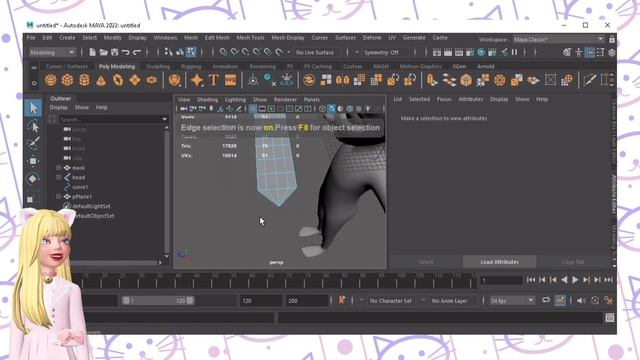640x360 pixels.
Task: Toggle the cached playback button
Action: click(x=560, y=300)
